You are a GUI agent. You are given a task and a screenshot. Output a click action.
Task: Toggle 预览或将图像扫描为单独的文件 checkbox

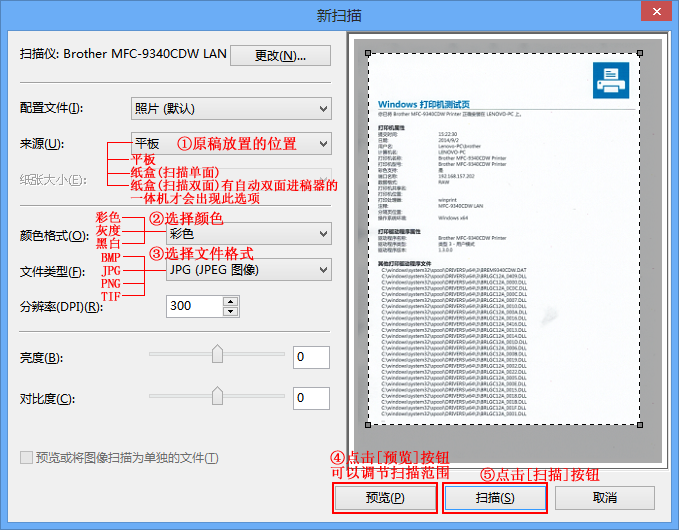tap(26, 458)
